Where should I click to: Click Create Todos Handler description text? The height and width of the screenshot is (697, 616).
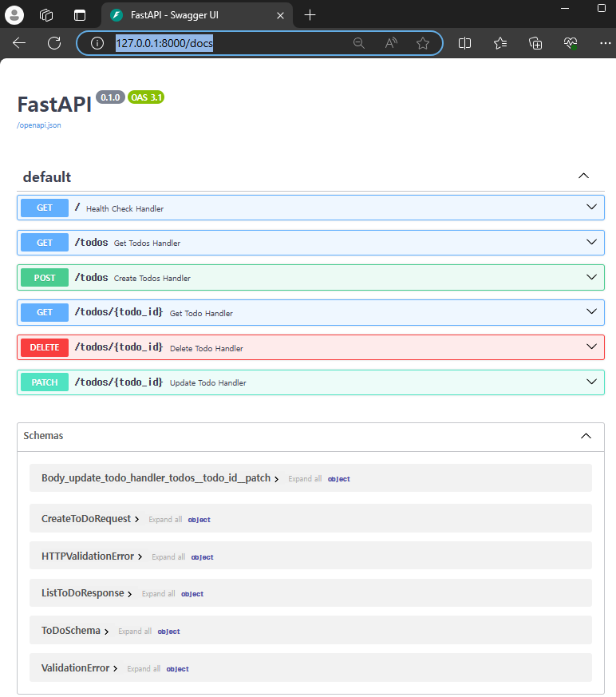152,279
